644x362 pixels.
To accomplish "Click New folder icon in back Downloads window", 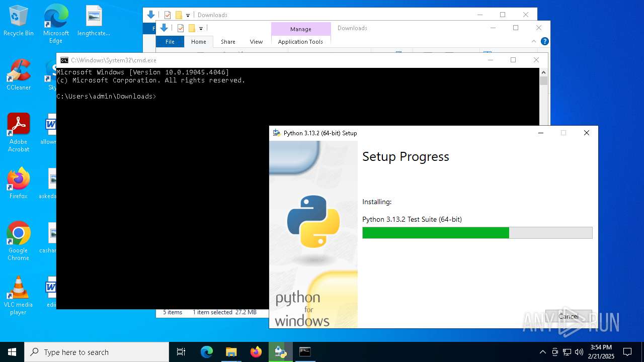I will point(179,15).
